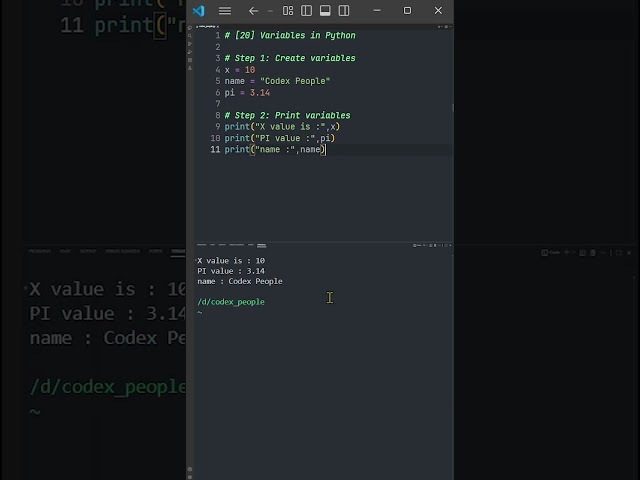Click the terminal path "/d/codex_people"
The width and height of the screenshot is (640, 480).
point(231,302)
